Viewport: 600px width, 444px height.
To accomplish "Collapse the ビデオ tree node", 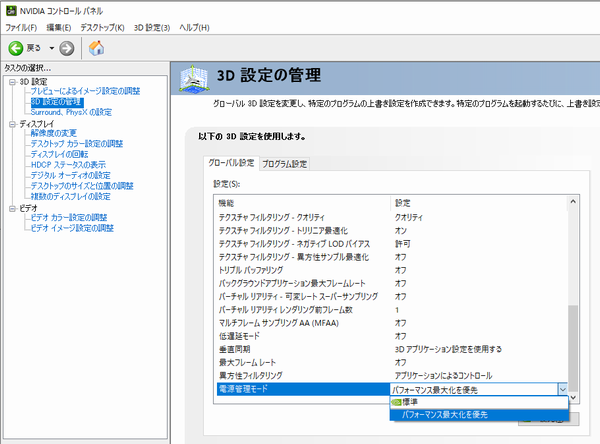I will tap(13, 209).
